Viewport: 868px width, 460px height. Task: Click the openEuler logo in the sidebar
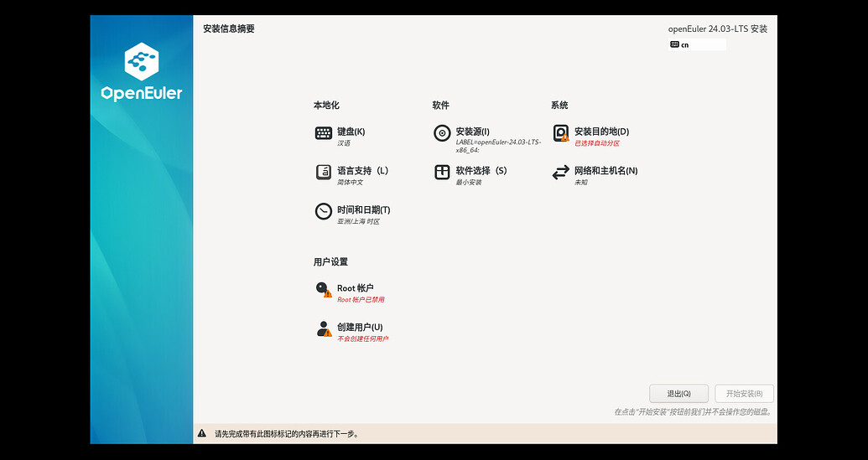[142, 72]
